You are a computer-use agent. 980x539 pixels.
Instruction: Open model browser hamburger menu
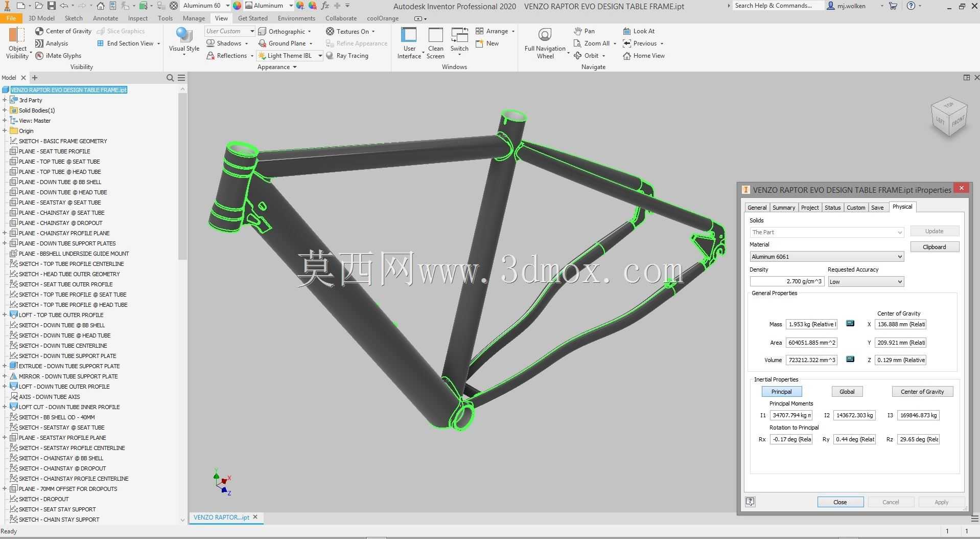click(181, 78)
